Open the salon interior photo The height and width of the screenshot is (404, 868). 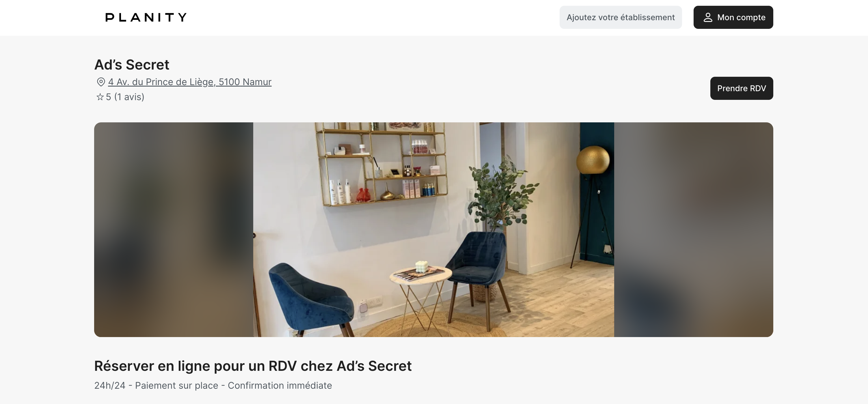click(x=434, y=230)
